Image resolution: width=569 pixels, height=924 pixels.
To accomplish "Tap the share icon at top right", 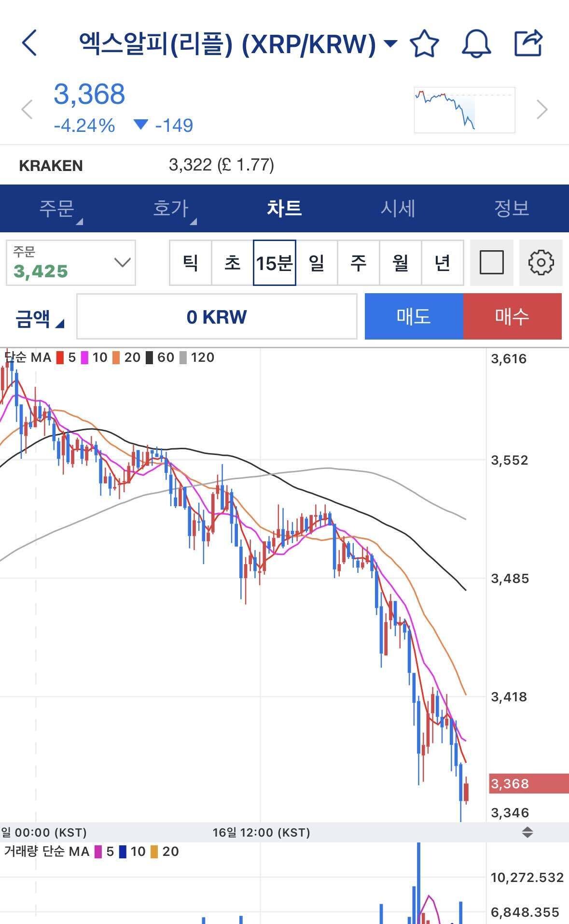I will 528,44.
